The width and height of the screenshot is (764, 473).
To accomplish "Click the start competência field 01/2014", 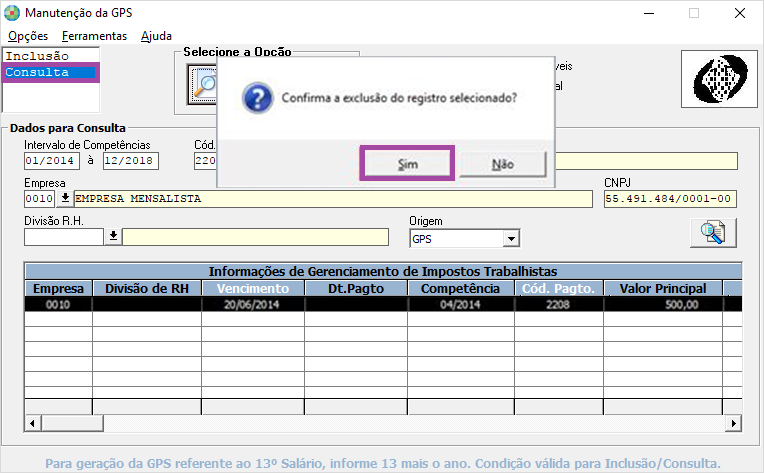I will click(x=52, y=161).
